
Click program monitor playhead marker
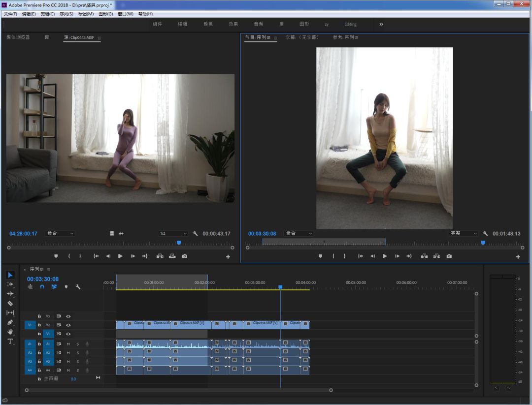tap(483, 243)
